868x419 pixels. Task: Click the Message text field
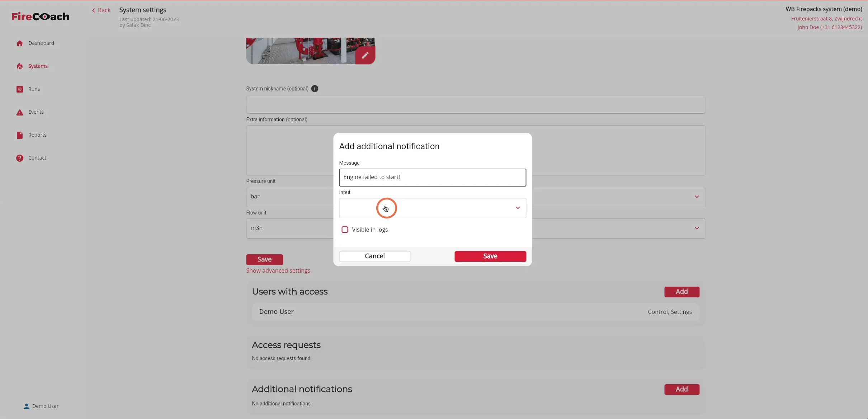click(x=433, y=177)
